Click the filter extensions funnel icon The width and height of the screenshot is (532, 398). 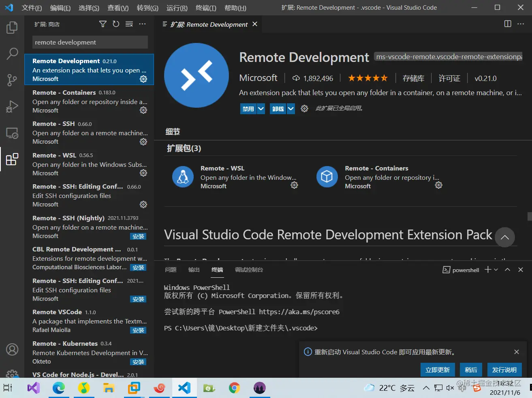[x=103, y=24]
